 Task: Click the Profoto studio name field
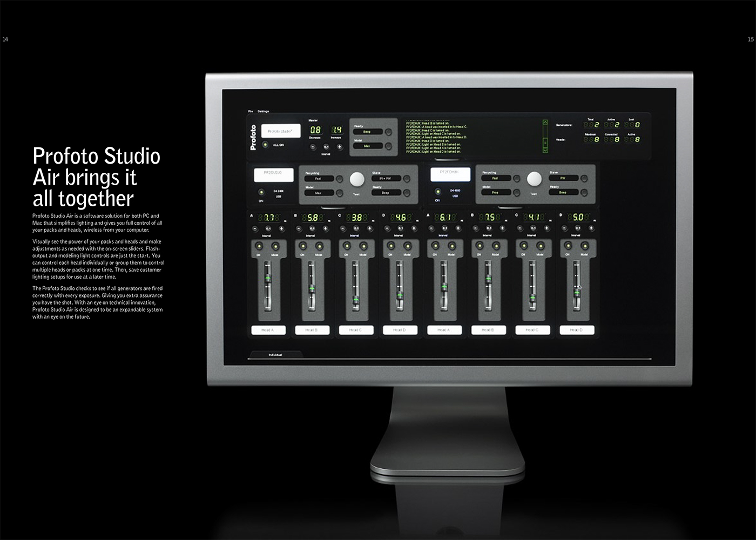pos(281,131)
